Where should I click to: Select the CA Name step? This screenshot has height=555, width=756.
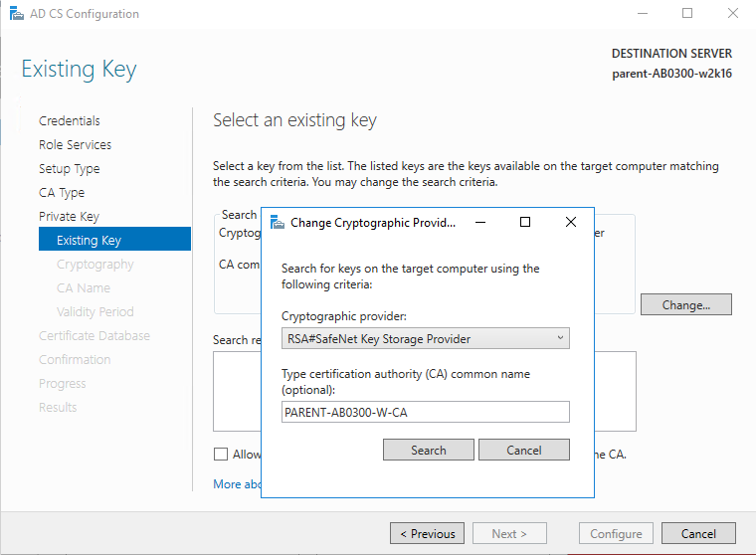tap(84, 287)
